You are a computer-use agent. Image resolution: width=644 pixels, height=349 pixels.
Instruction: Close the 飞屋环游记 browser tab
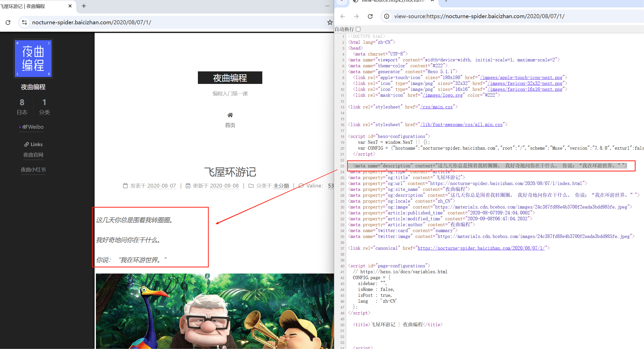click(70, 6)
